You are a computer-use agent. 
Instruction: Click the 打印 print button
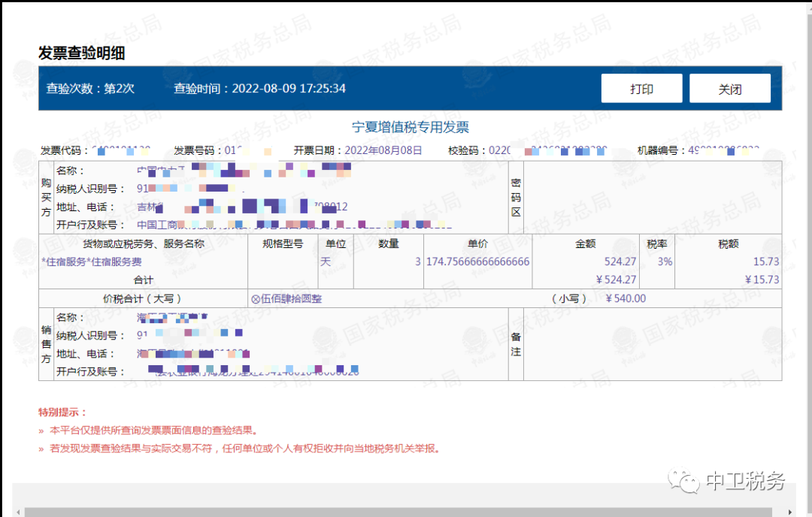coord(641,89)
